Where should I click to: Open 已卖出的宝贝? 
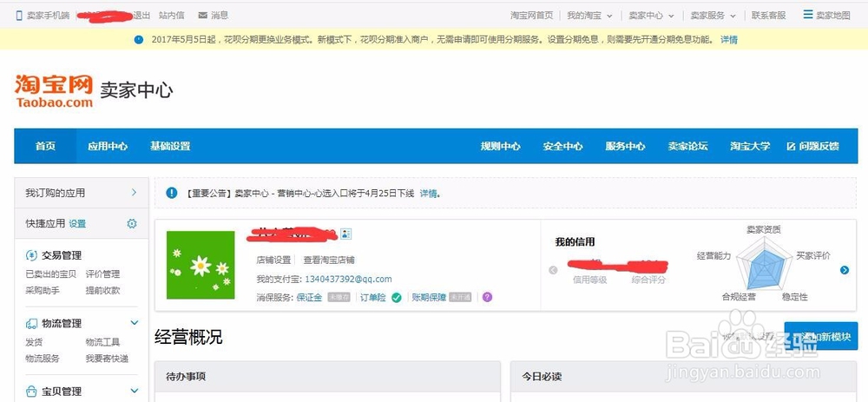51,274
